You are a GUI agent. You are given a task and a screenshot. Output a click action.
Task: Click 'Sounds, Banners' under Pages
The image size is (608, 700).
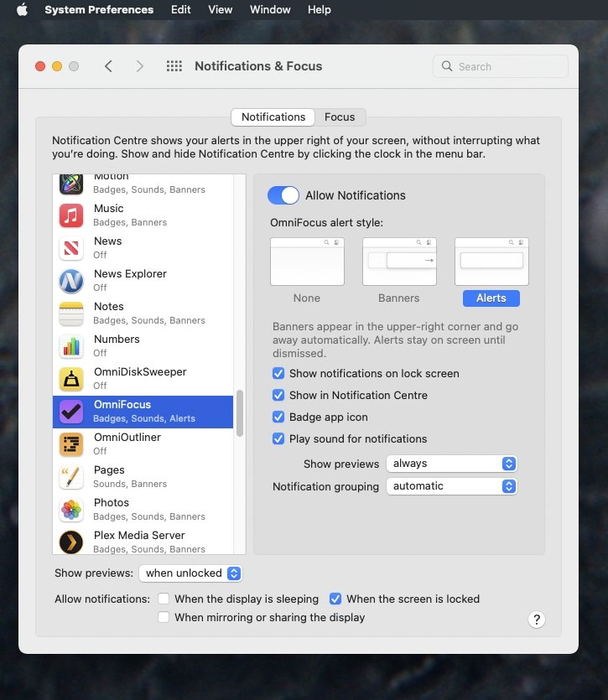[130, 484]
